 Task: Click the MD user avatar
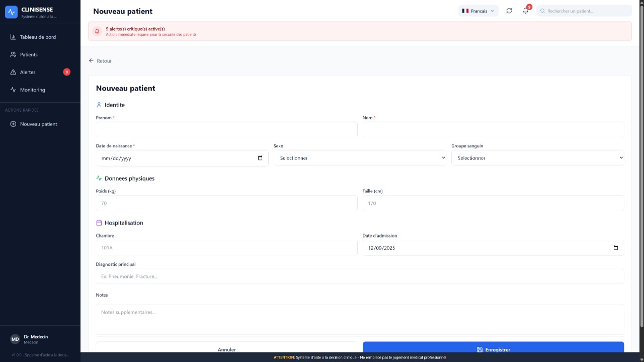pyautogui.click(x=15, y=339)
